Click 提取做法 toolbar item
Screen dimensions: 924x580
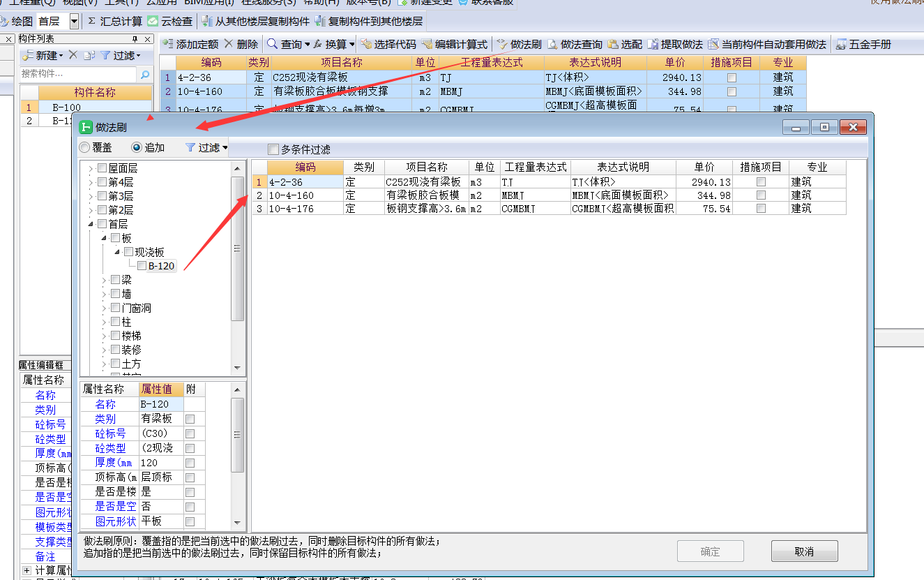coord(675,44)
